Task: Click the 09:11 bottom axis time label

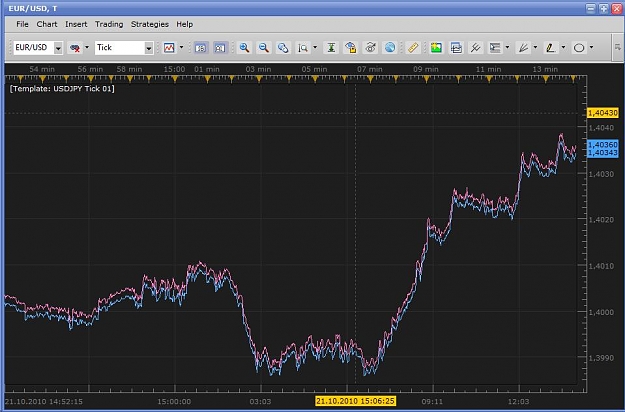Action: pos(432,402)
